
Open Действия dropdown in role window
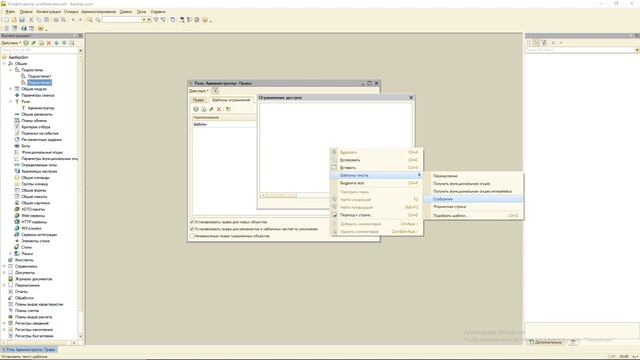tap(199, 91)
